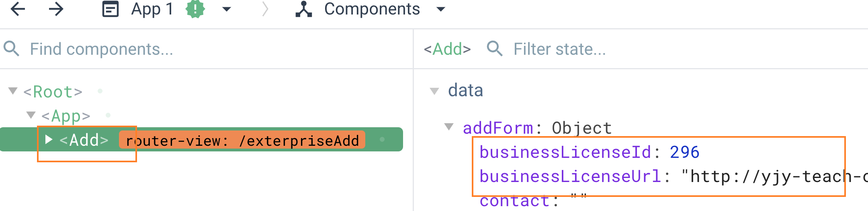
Task: Open the Components dropdown arrow
Action: click(x=441, y=9)
